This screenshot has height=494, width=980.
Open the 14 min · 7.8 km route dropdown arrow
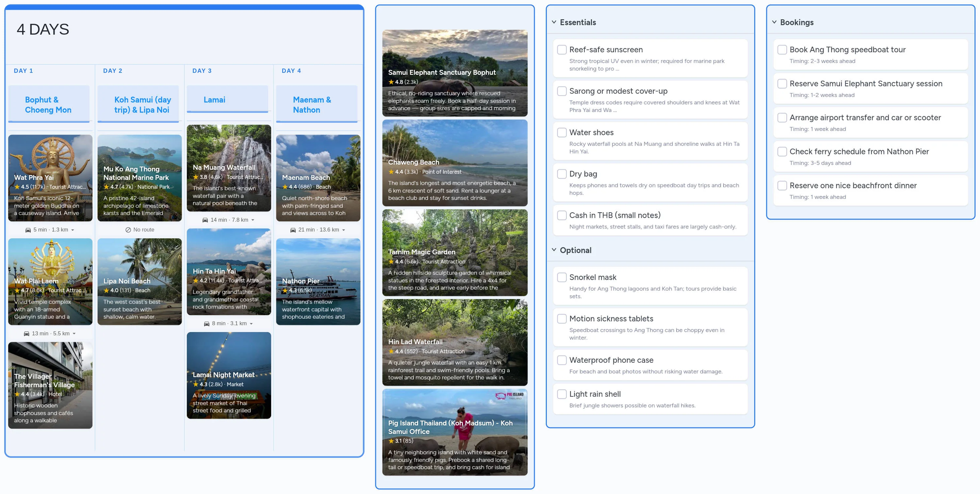point(253,220)
